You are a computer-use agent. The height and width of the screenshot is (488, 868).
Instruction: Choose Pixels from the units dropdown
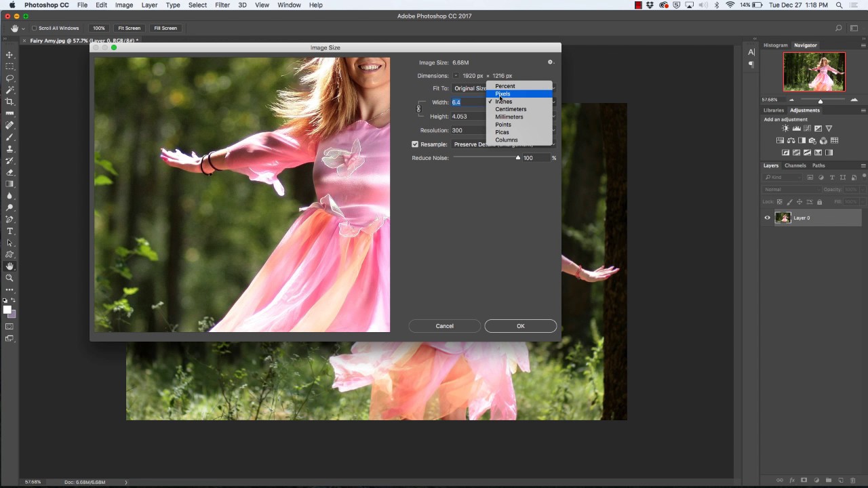[502, 94]
